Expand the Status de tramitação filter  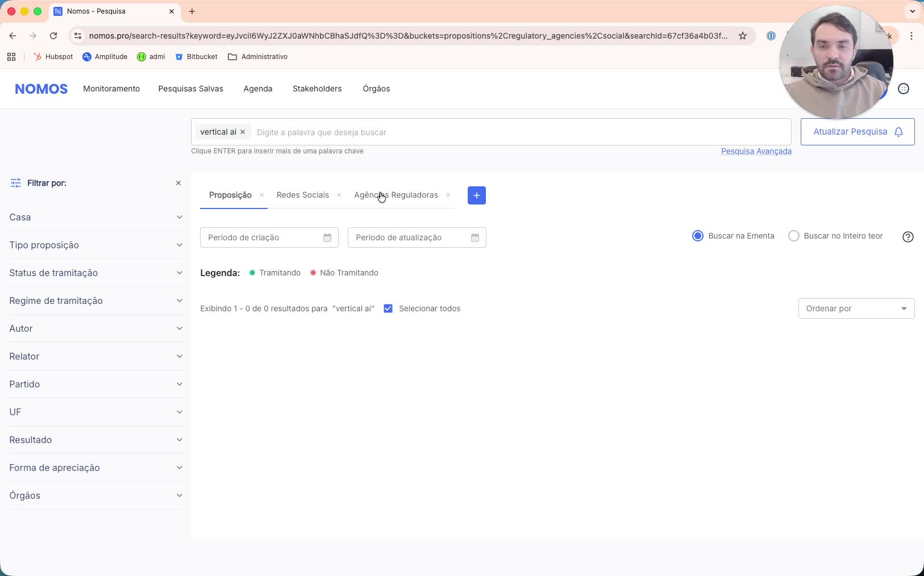(97, 273)
